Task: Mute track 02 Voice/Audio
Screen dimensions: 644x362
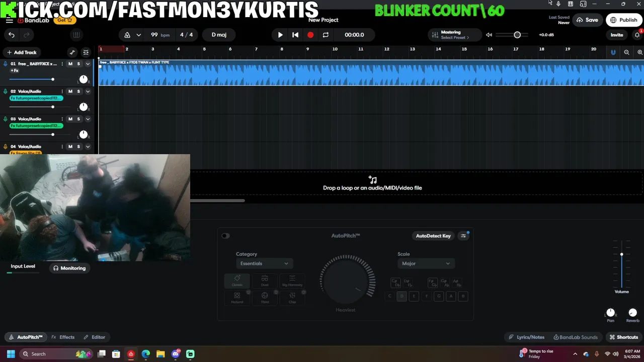Action: pyautogui.click(x=70, y=92)
